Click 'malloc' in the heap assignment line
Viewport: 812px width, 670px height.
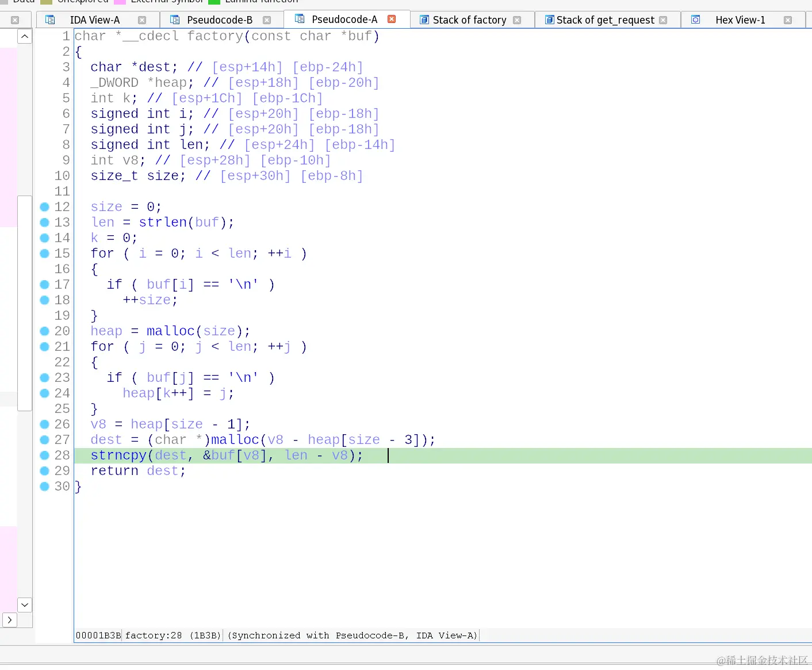pos(171,331)
